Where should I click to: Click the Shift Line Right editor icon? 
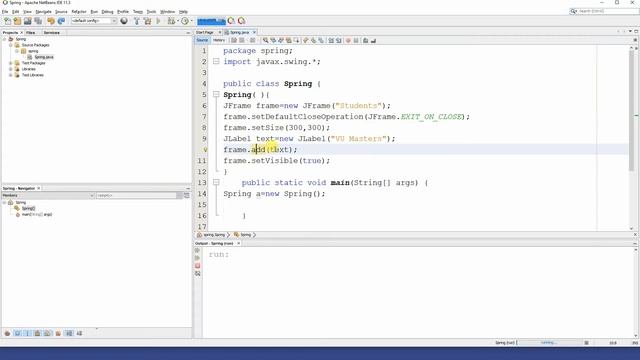click(x=338, y=40)
